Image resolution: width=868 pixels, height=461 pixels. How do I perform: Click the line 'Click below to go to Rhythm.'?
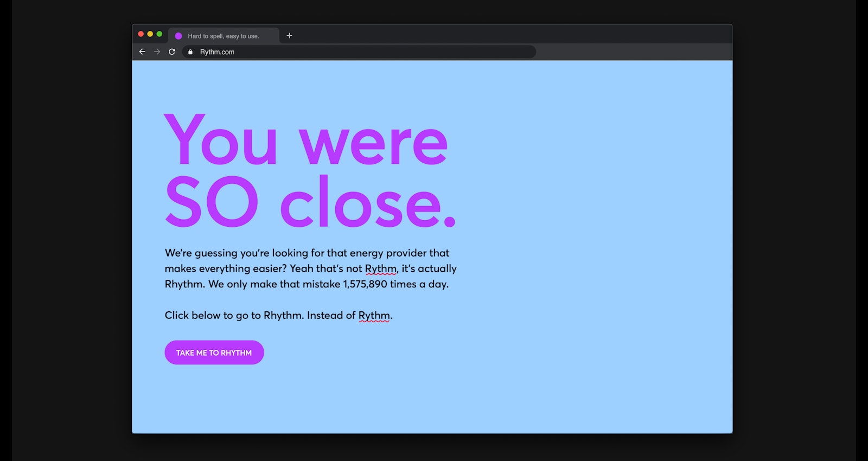click(234, 316)
